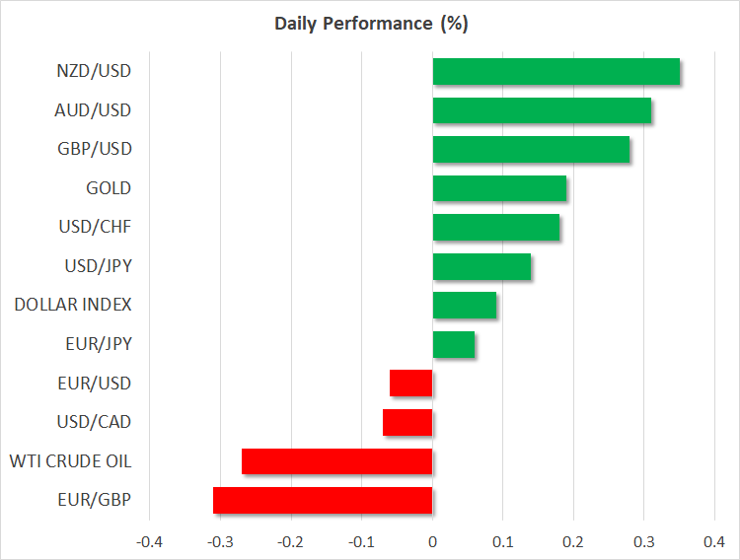Select the GOLD category label
740x560 pixels.
[x=109, y=188]
